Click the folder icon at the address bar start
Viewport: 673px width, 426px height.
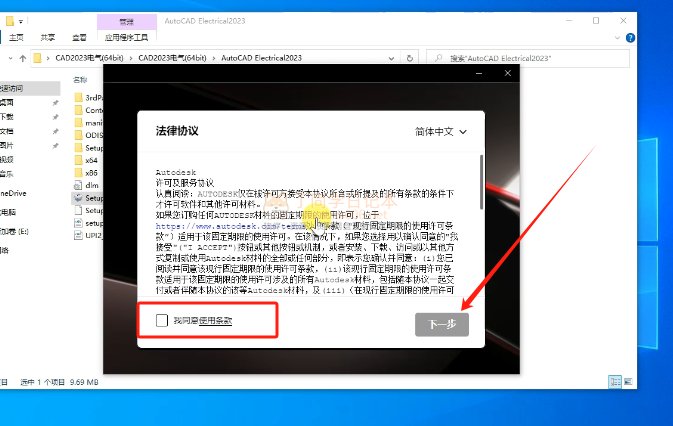click(37, 58)
